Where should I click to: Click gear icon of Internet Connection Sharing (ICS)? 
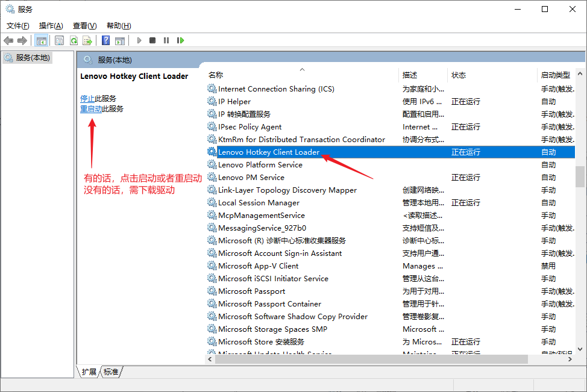click(x=212, y=89)
